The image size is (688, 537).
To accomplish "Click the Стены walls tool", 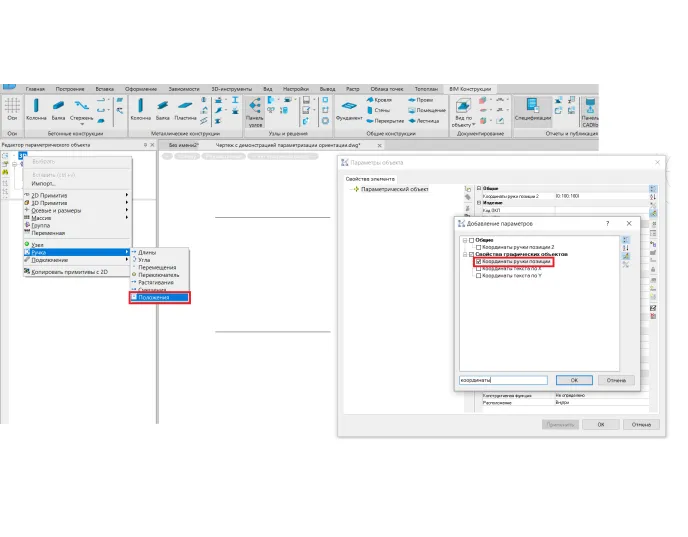I will tap(378, 110).
